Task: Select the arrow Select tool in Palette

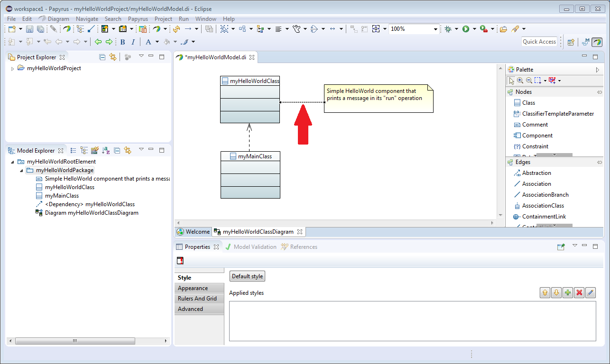Action: point(511,81)
